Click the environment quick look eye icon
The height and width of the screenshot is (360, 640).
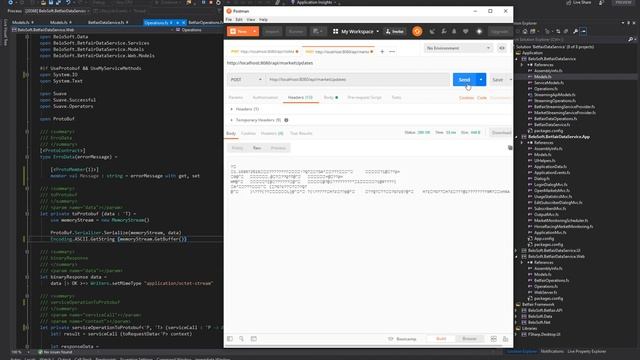[502, 48]
